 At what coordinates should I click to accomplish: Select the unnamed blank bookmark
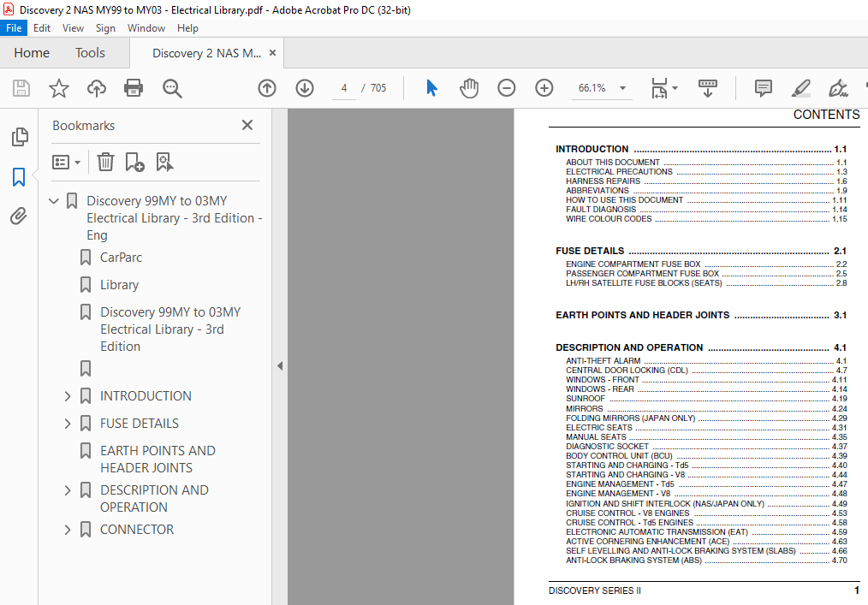click(x=86, y=369)
